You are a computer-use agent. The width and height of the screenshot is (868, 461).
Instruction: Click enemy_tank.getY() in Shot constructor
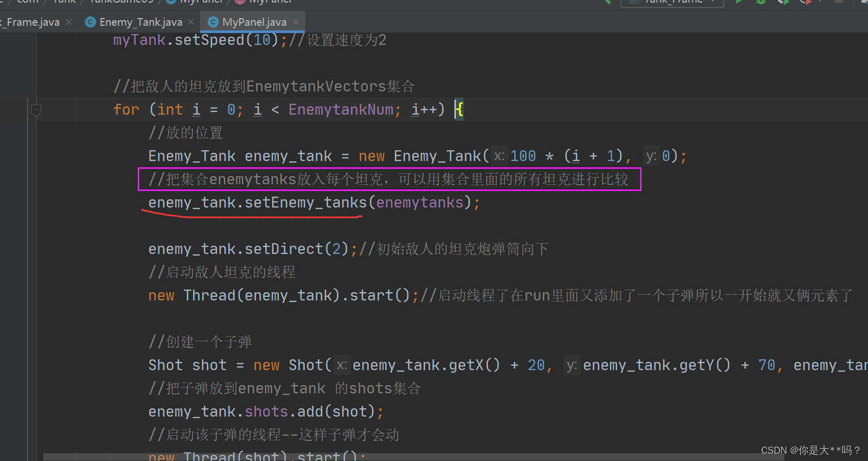coord(657,365)
